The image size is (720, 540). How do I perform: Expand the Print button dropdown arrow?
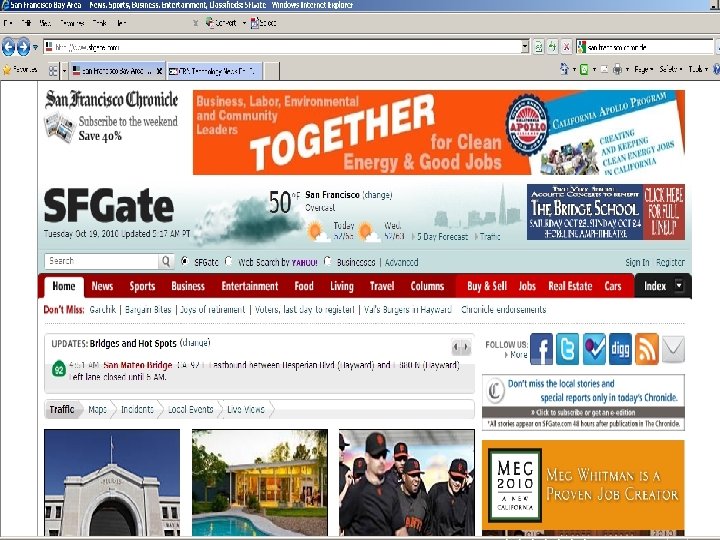[x=627, y=69]
